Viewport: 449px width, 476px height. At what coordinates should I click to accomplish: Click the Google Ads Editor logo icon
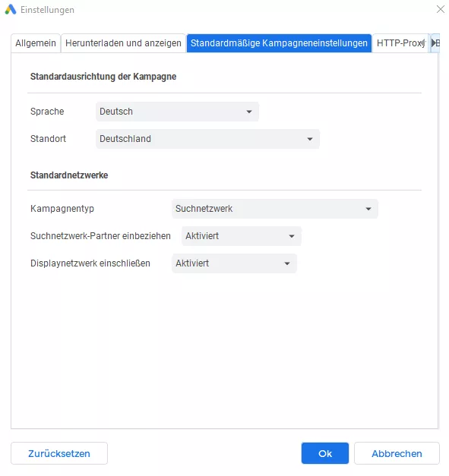11,9
